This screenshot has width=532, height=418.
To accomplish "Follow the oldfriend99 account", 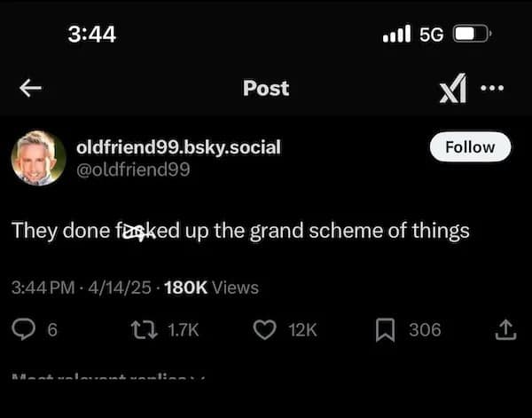I will click(x=470, y=147).
